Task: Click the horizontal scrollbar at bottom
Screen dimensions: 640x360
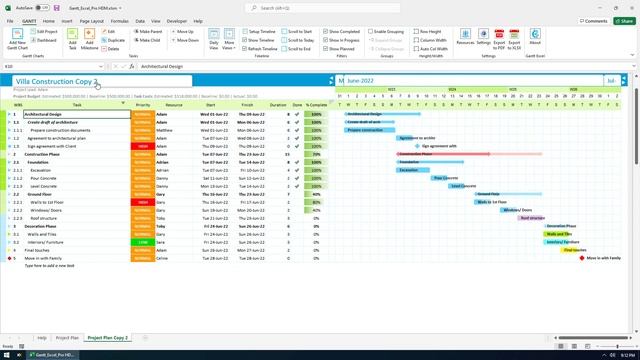Action: 593,338
